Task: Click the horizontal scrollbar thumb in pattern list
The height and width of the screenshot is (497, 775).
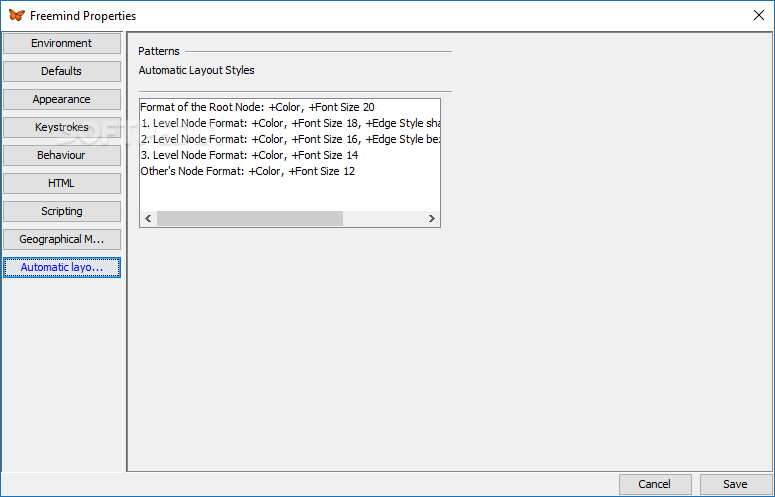Action: (x=250, y=218)
